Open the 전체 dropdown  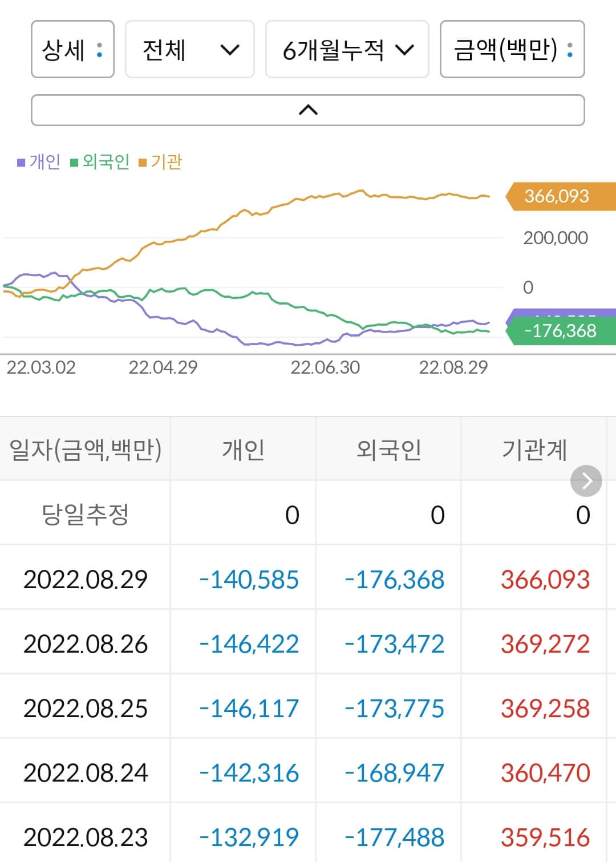point(189,50)
